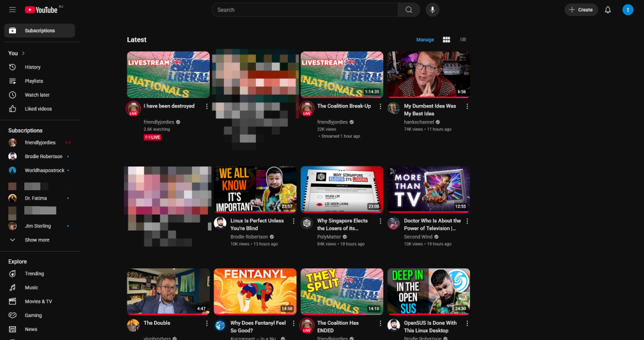
Task: Open options for Linux Is Perfect video
Action: (x=294, y=221)
